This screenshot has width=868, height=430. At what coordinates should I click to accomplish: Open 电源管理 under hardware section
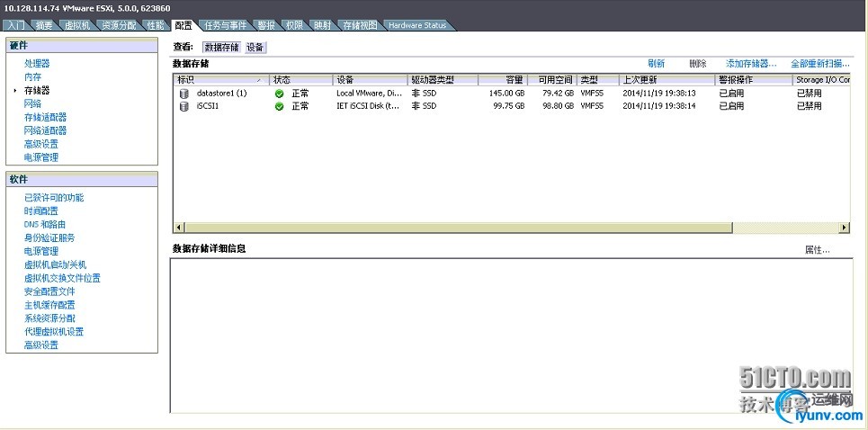(41, 157)
